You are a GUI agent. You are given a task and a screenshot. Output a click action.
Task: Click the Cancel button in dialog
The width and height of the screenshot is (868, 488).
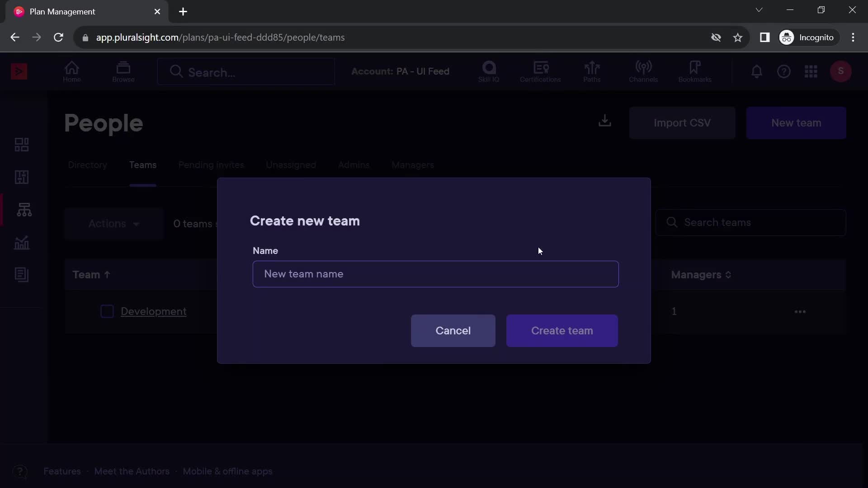453,331
